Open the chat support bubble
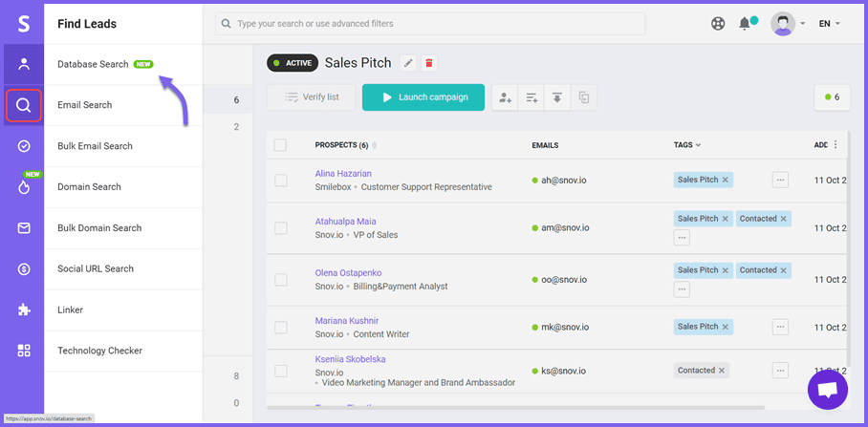The width and height of the screenshot is (868, 427). (x=827, y=389)
